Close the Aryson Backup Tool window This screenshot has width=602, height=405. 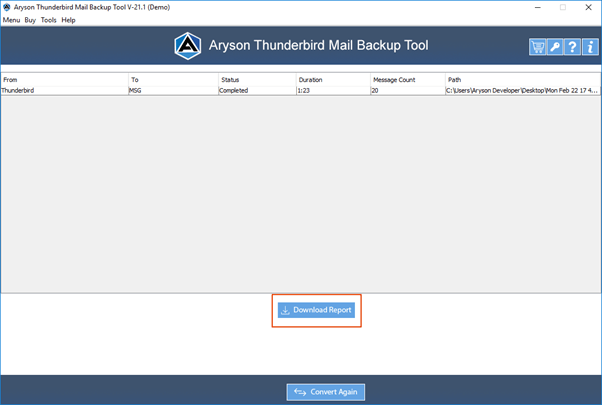click(588, 7)
